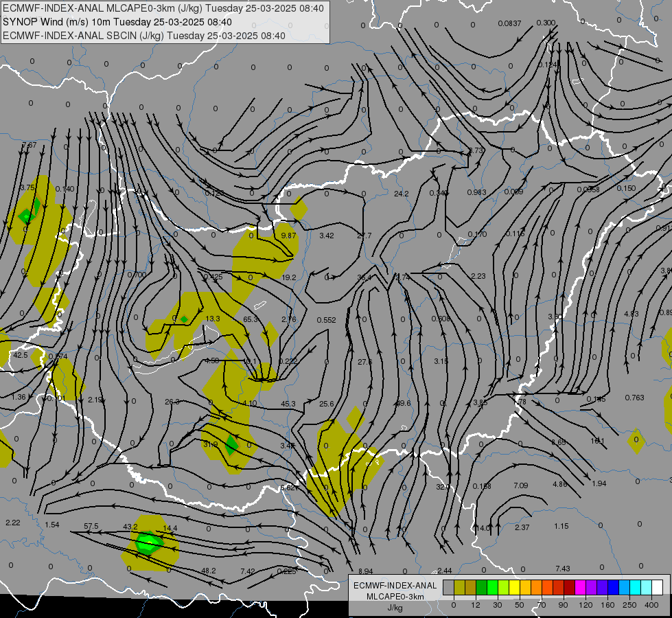Click the legend tick label 120

pos(586,605)
